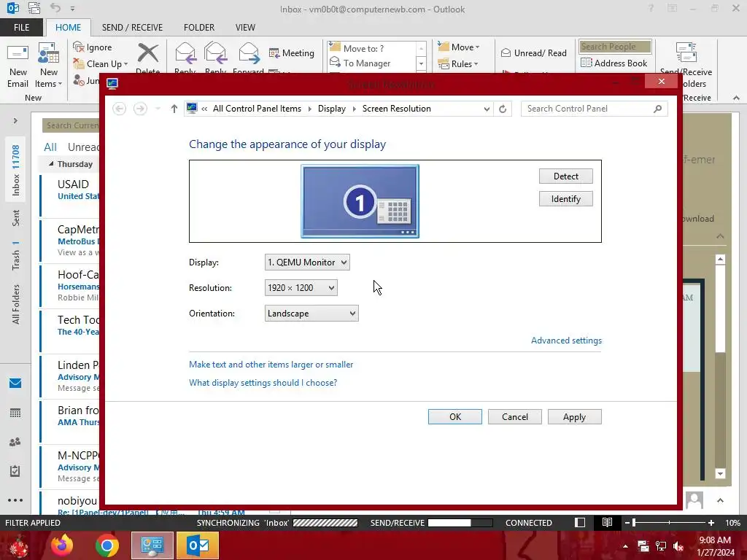The width and height of the screenshot is (747, 560).
Task: Go to All Control Panel Items breadcrumb
Action: pos(257,109)
